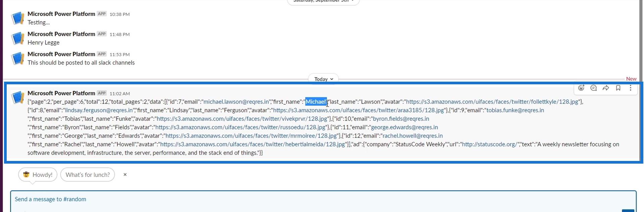Screen dimensions: 644x212
Task: Click Microsoft Power Platform sender name at 11:53 PM
Action: click(x=61, y=54)
